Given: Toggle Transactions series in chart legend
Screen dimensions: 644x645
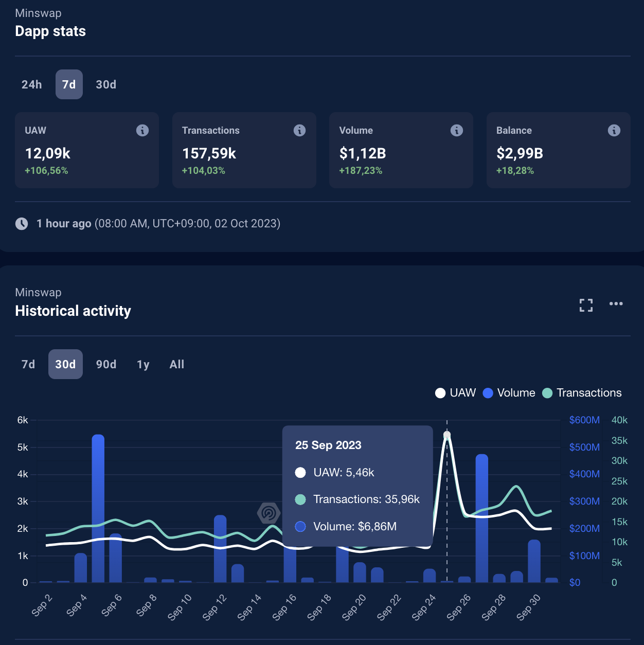Looking at the screenshot, I should click(x=582, y=393).
